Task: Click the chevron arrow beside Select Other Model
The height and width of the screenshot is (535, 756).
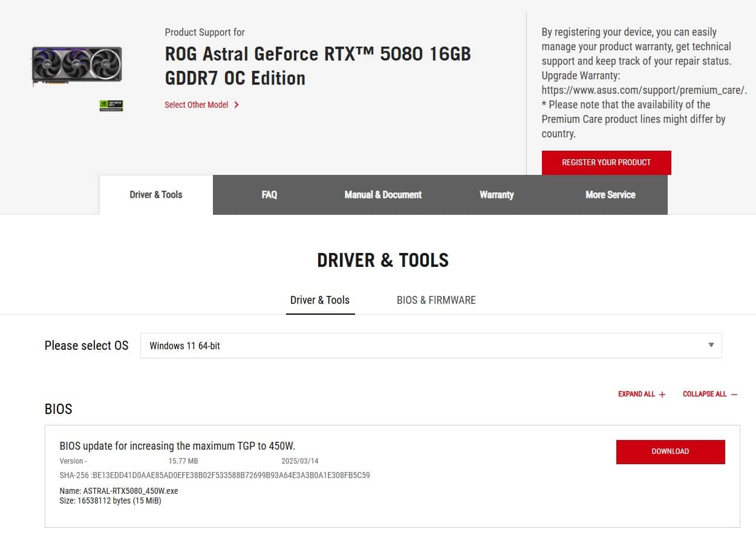Action: point(236,105)
